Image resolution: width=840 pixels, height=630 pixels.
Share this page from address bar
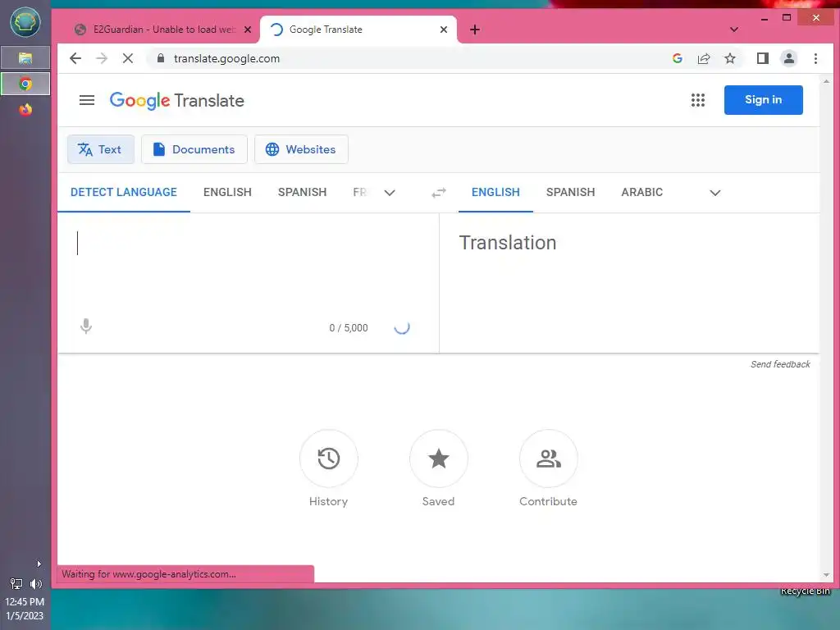click(703, 58)
